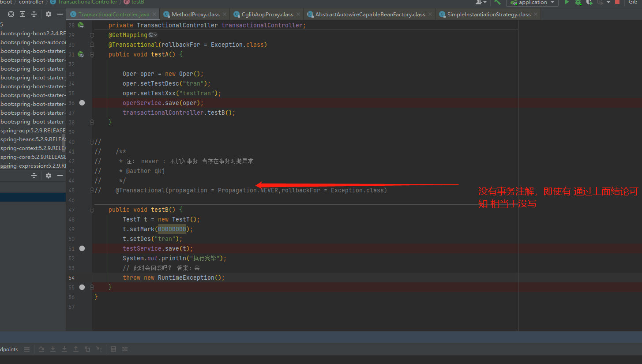The width and height of the screenshot is (642, 364).
Task: Click the highlighted 00000000 literal
Action: click(x=172, y=229)
